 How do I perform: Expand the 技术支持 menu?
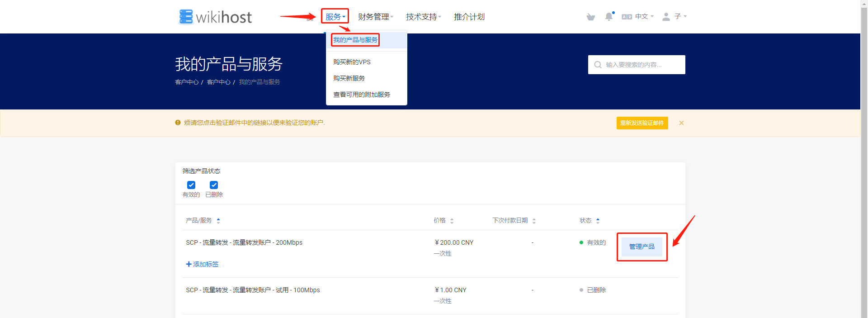coord(423,17)
